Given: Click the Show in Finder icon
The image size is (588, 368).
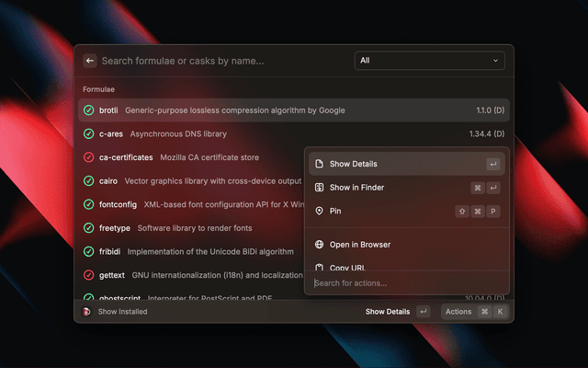Looking at the screenshot, I should pyautogui.click(x=319, y=188).
